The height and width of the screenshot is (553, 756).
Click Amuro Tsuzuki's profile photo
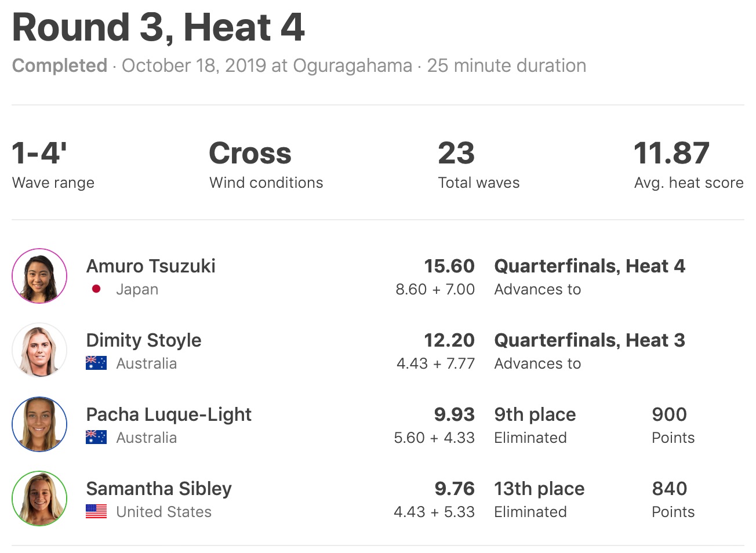tap(39, 276)
